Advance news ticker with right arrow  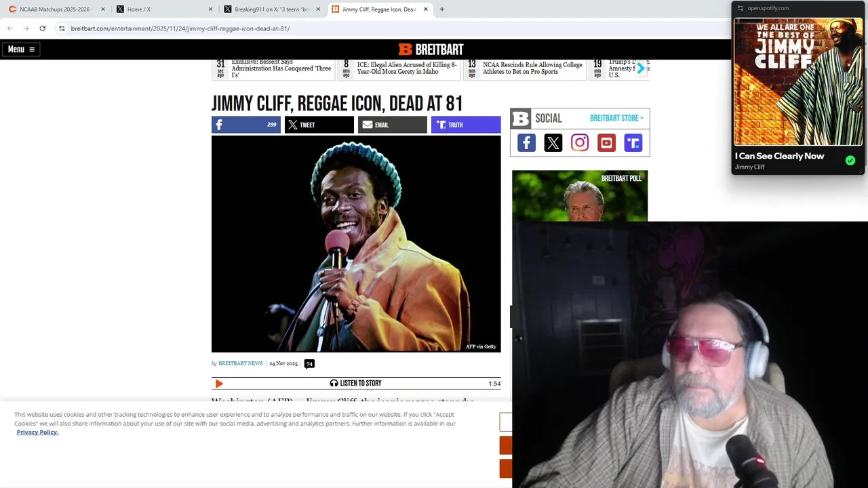[640, 68]
